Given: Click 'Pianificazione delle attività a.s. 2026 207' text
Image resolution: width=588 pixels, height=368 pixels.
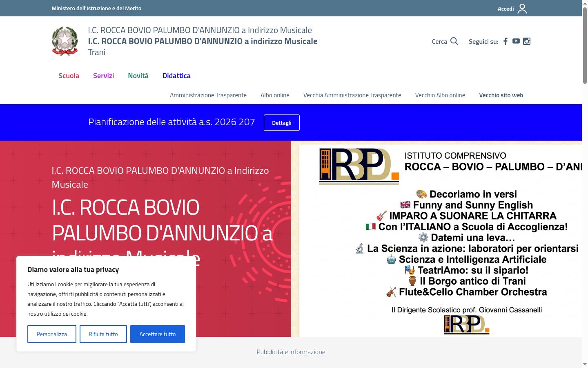Looking at the screenshot, I should (x=171, y=122).
